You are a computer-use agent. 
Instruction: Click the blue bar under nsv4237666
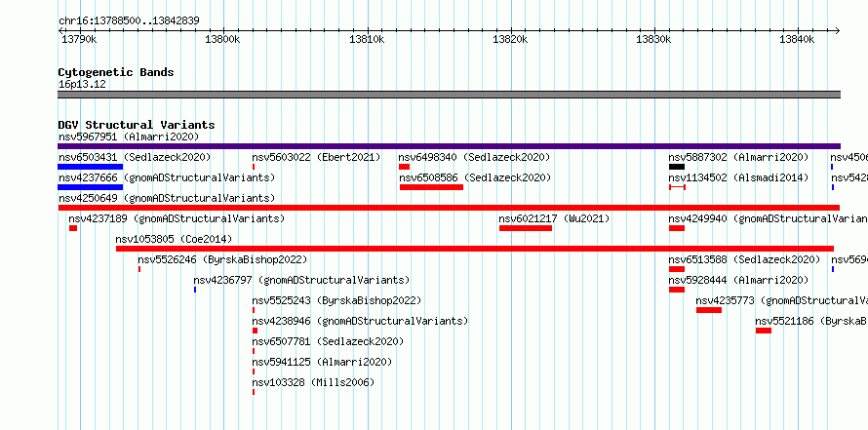[91, 187]
